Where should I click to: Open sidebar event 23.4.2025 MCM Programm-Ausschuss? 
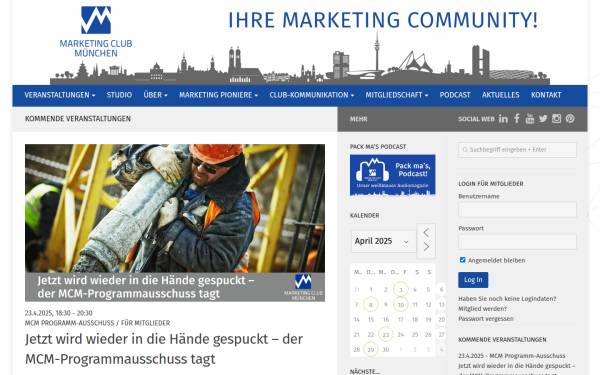pyautogui.click(x=517, y=365)
